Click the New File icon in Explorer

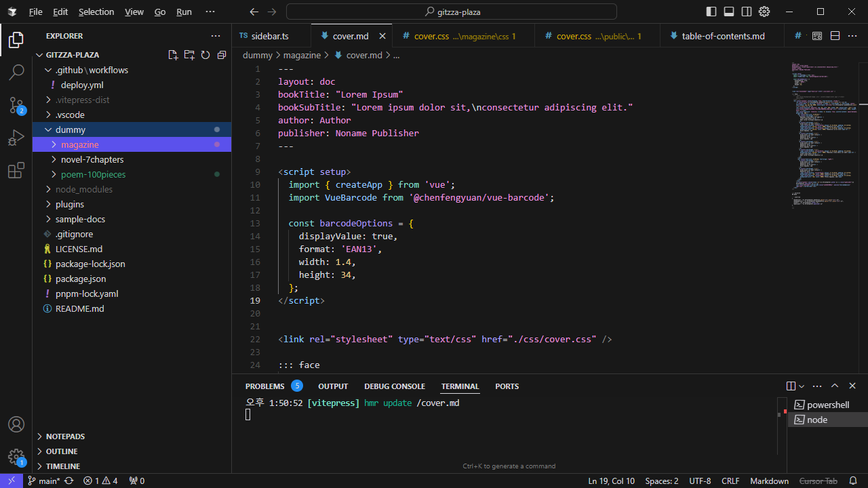coord(173,55)
